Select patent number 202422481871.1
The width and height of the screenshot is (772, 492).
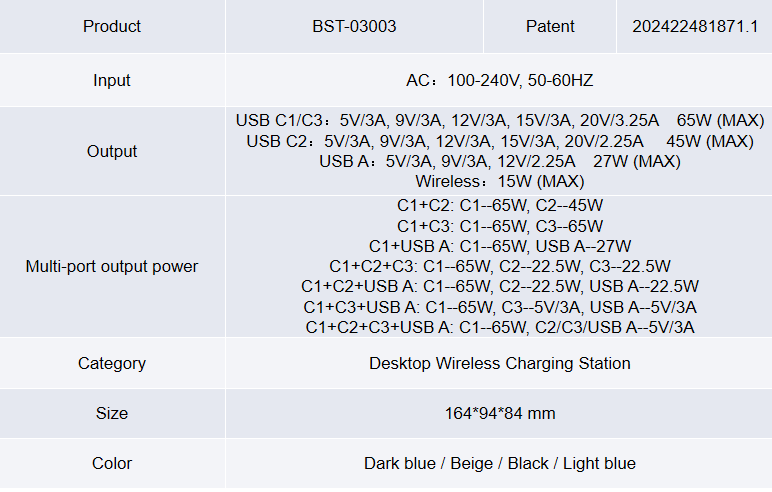click(x=695, y=26)
